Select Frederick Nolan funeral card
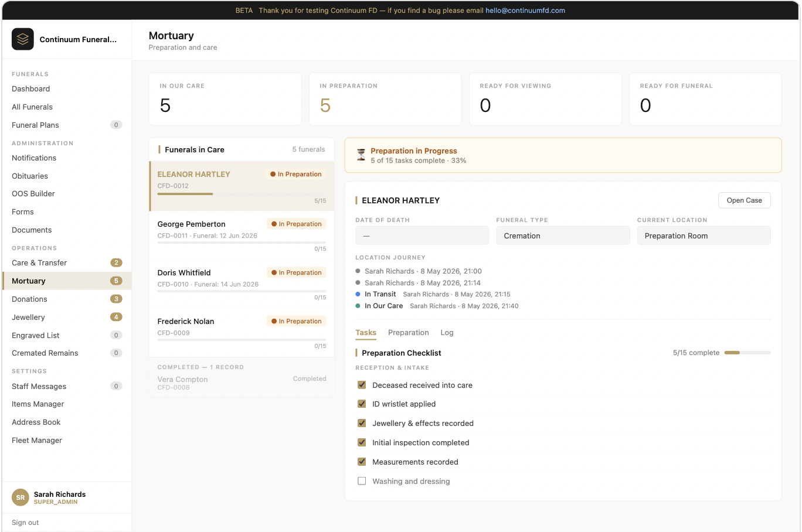The width and height of the screenshot is (802, 532). pos(242,333)
